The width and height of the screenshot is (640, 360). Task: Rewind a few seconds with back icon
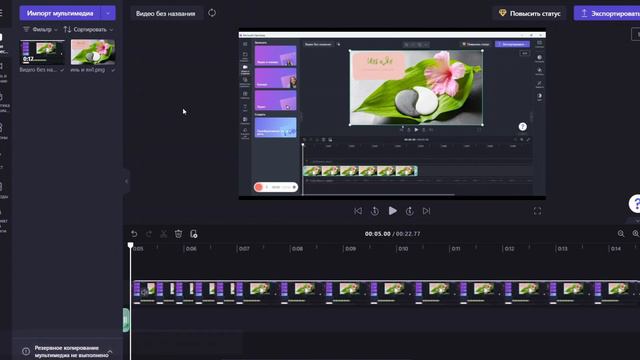click(375, 211)
